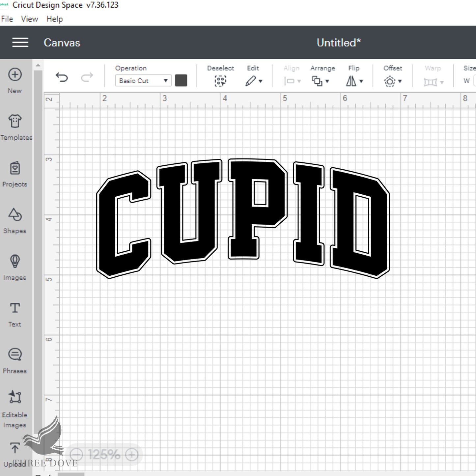476x476 pixels.
Task: Click the Align icon
Action: click(289, 81)
